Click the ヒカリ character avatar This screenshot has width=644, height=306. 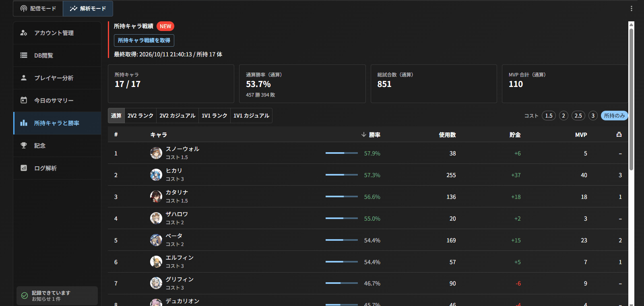pos(156,175)
